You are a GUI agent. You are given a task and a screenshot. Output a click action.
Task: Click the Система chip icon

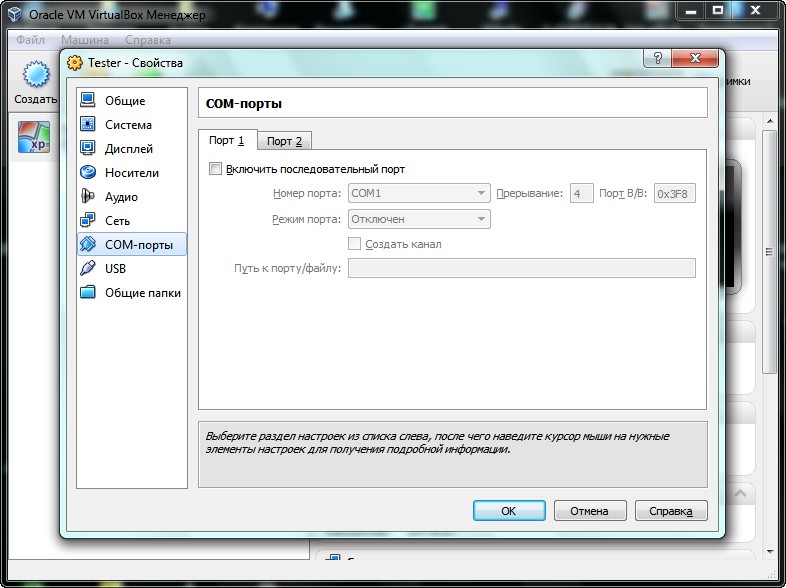tap(88, 124)
